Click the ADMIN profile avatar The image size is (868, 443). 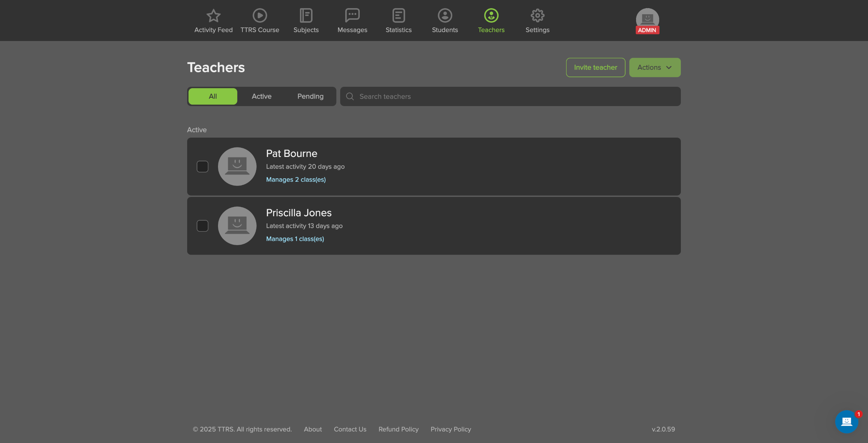[x=647, y=20]
